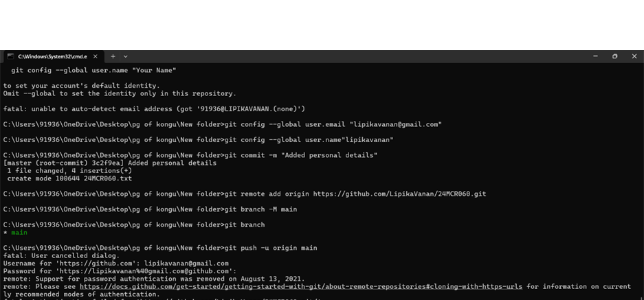Click the "fatal: User cancelled dialog." line
644x300 pixels.
pos(62,255)
